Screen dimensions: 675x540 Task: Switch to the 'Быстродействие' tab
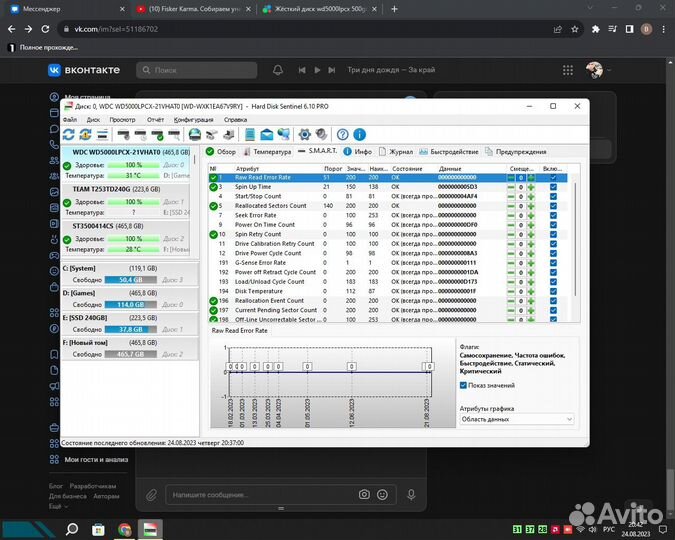tap(449, 152)
